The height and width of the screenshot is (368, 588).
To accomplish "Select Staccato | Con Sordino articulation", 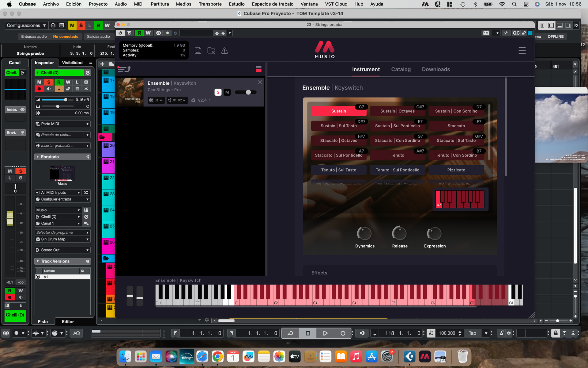I will [397, 140].
